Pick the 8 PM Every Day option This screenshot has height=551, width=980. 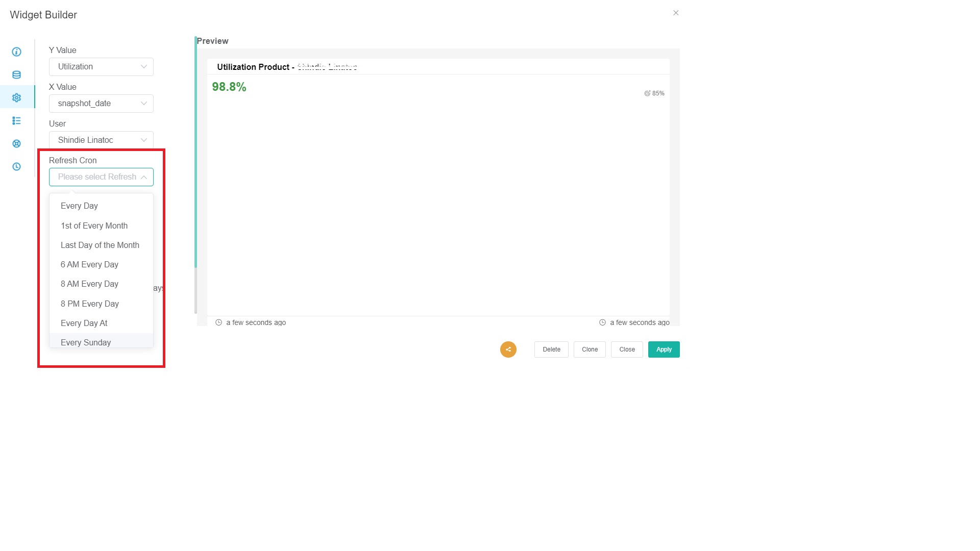(x=89, y=304)
